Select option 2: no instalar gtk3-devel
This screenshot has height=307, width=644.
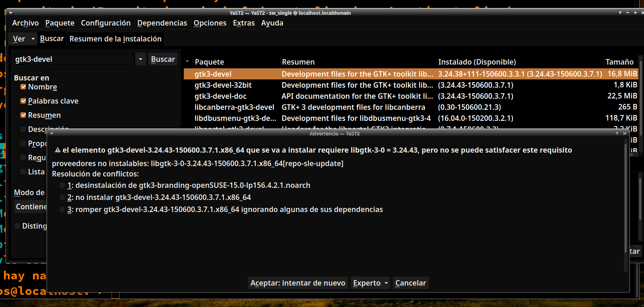click(x=62, y=198)
